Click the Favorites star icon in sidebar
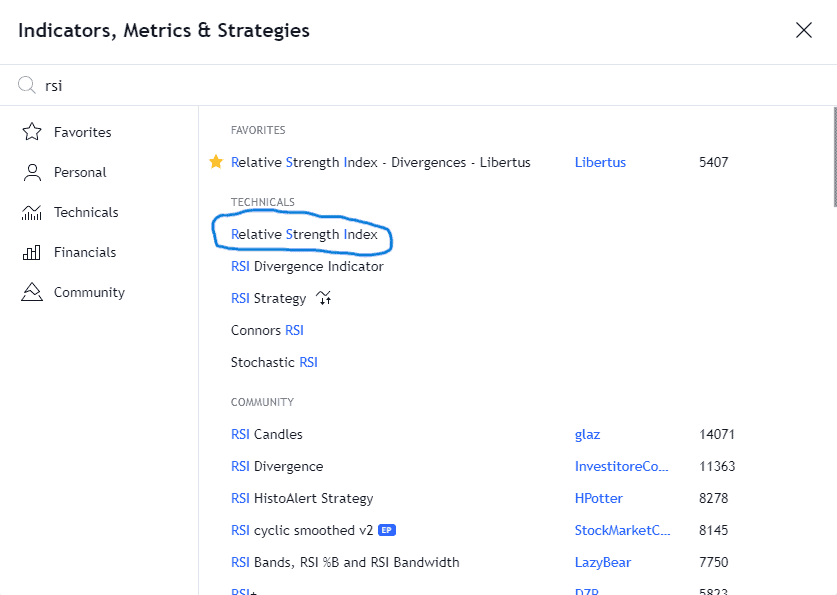Screen dimensions: 837x595 [32, 132]
